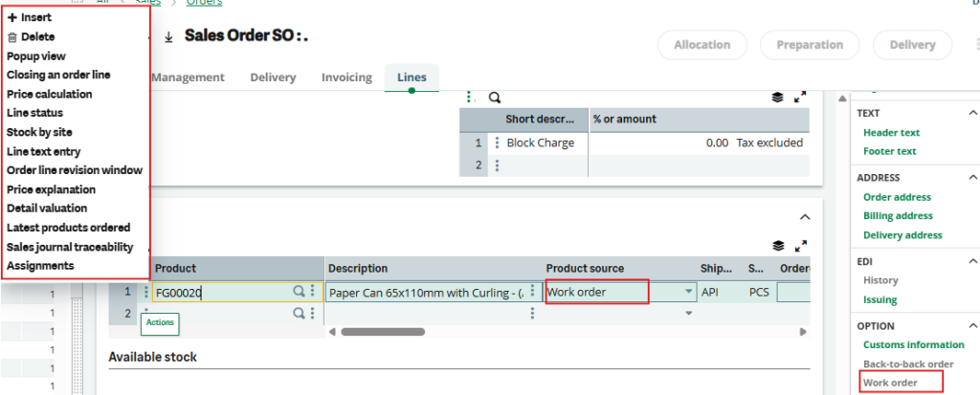Open Line text entry option
This screenshot has height=395, width=980.
pyautogui.click(x=44, y=151)
